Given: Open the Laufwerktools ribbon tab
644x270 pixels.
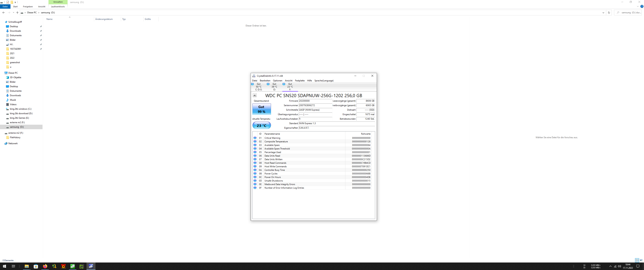Looking at the screenshot, I should point(58,7).
